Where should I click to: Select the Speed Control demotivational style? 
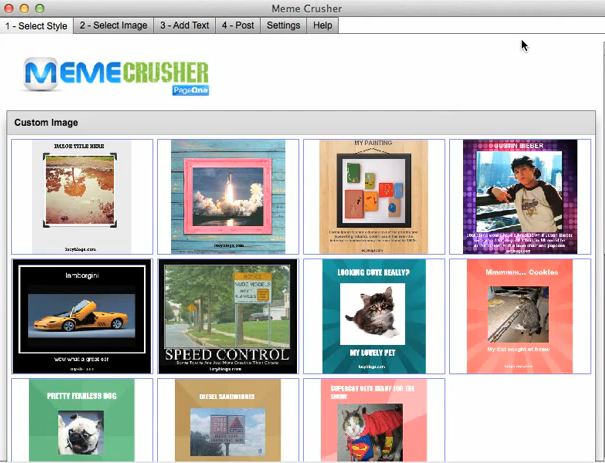coord(228,316)
